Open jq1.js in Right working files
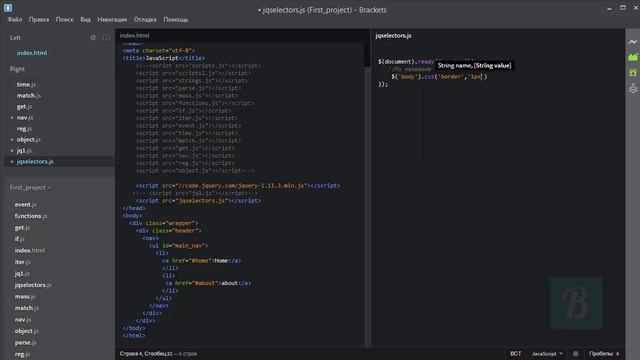The width and height of the screenshot is (640, 360). 24,151
